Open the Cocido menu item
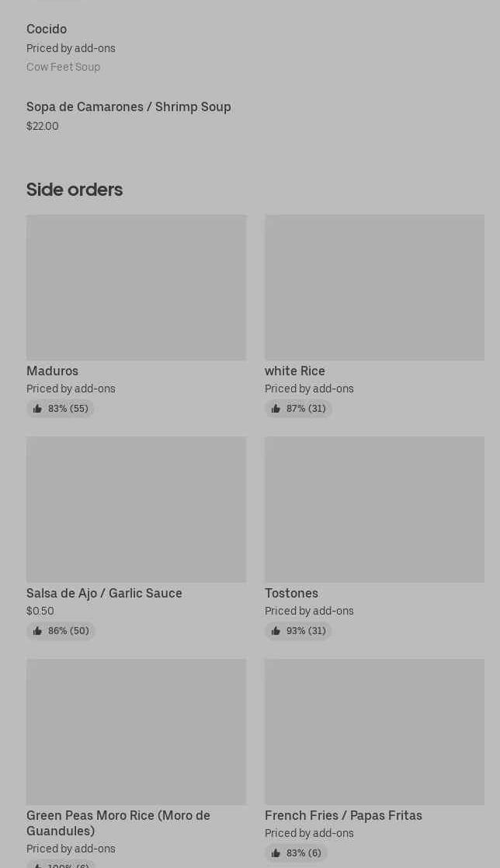This screenshot has width=500, height=868. coord(47,30)
